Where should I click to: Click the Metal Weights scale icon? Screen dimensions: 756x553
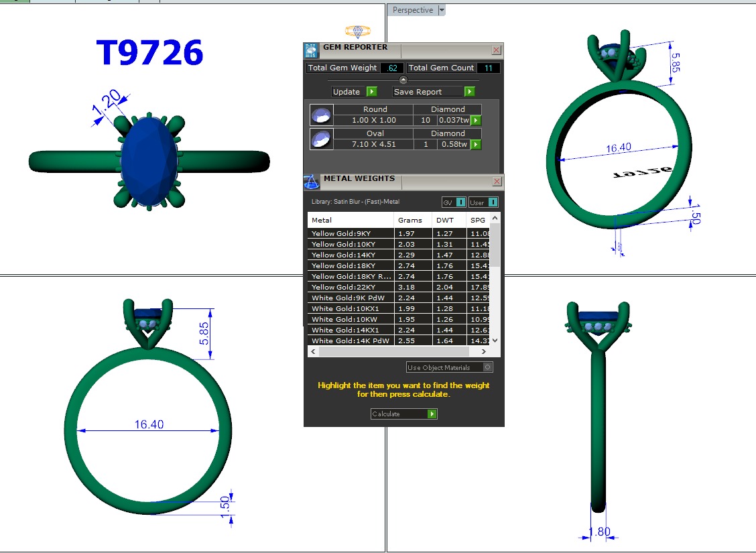[311, 182]
